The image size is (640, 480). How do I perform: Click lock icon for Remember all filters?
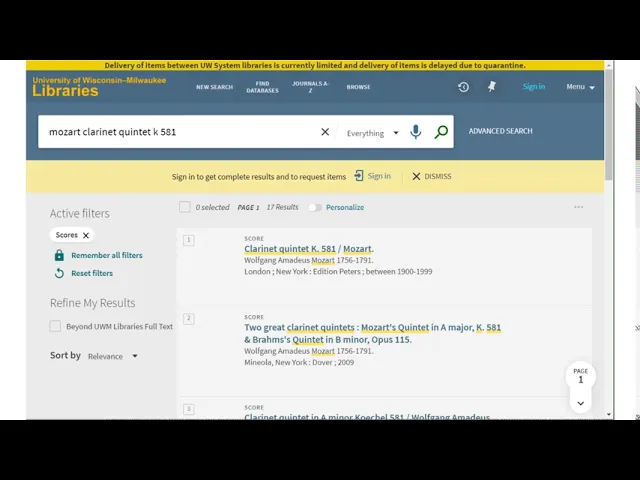[59, 255]
